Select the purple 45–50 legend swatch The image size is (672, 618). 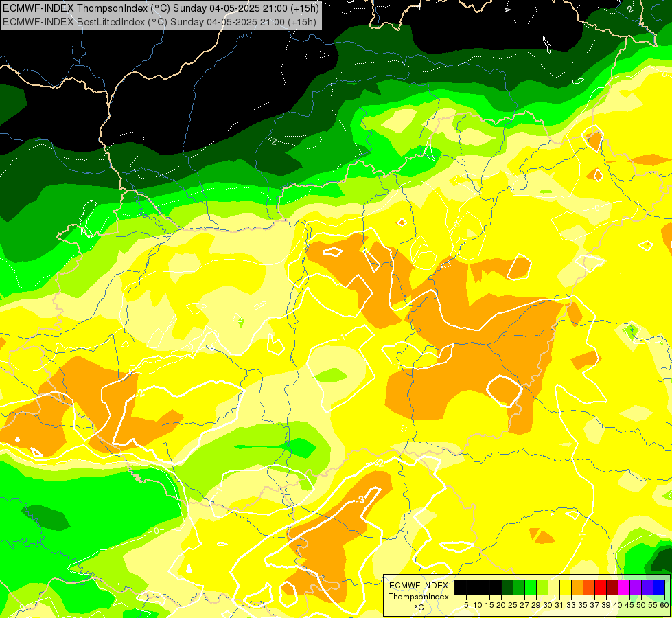635,588
